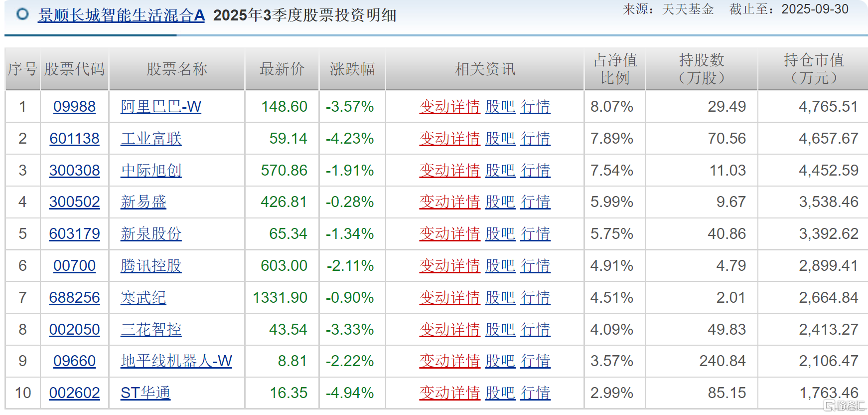View 变动详情 for 工业富联
This screenshot has width=868, height=415.
point(450,139)
